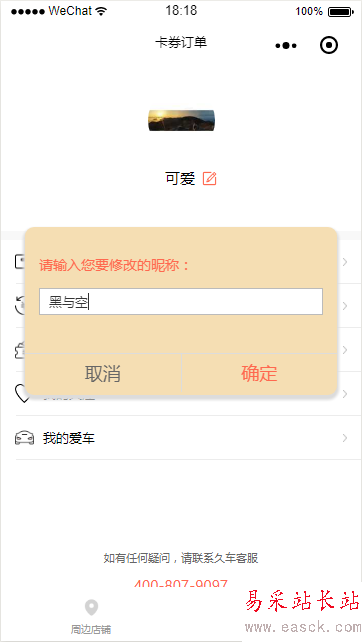
Task: Tap the 可爱 nickname text
Action: (x=180, y=179)
